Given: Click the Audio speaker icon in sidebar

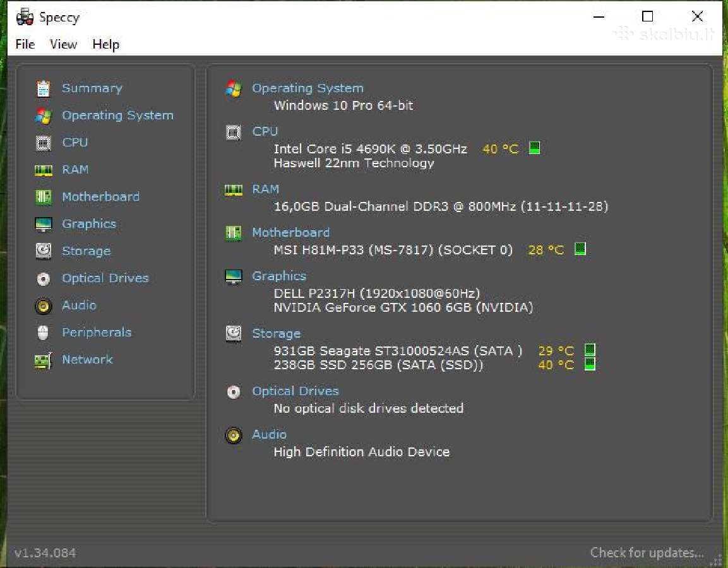Looking at the screenshot, I should pos(43,306).
